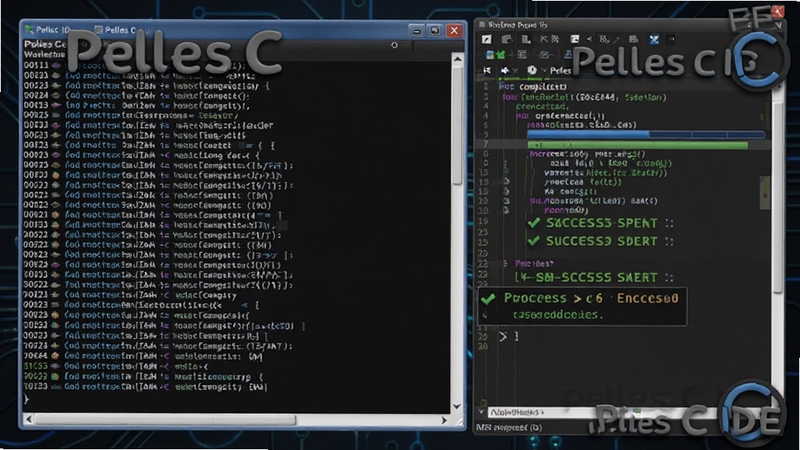Screen dimensions: 800x450
Task: Click the horizontal scrollbar thumb in left window
Action: [165, 420]
